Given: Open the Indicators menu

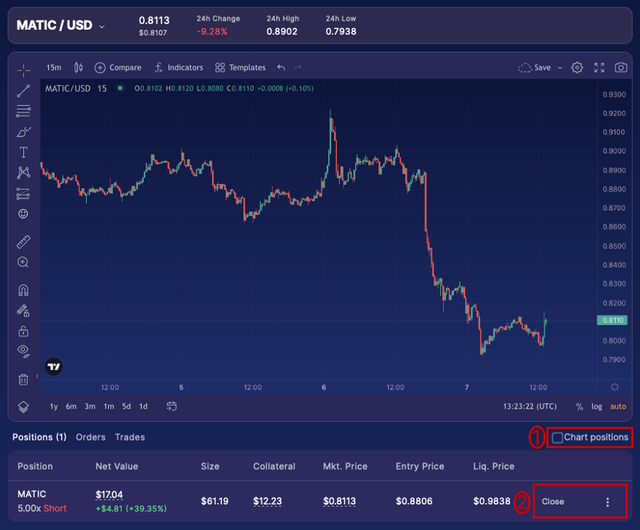Looking at the screenshot, I should point(179,67).
